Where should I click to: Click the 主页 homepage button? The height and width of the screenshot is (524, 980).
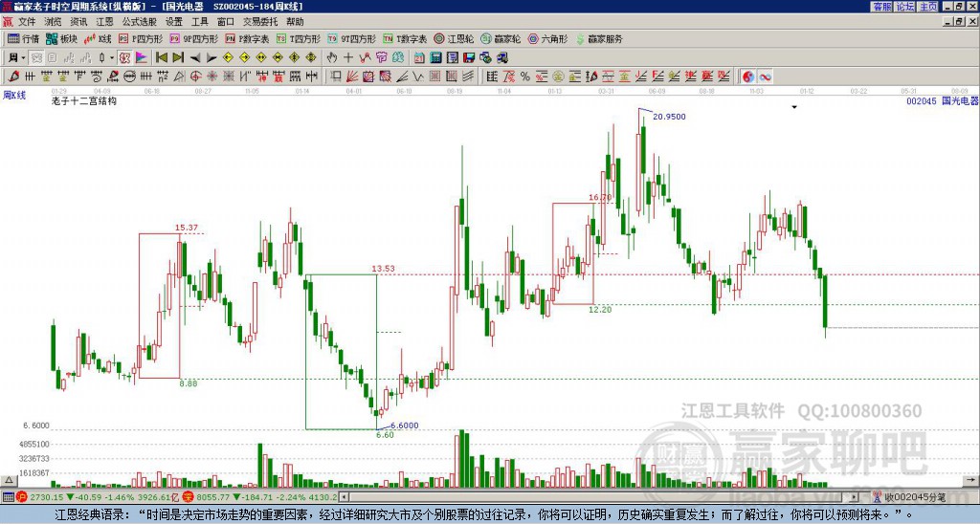(928, 7)
